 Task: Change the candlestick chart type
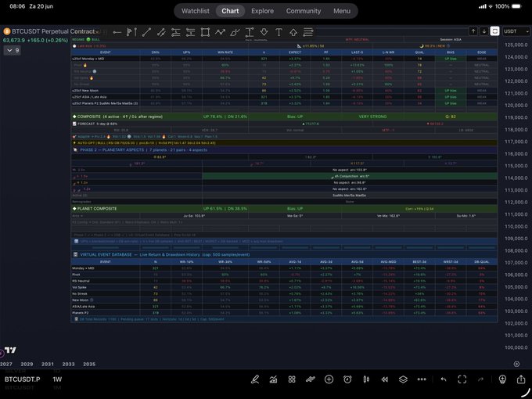coord(366,379)
